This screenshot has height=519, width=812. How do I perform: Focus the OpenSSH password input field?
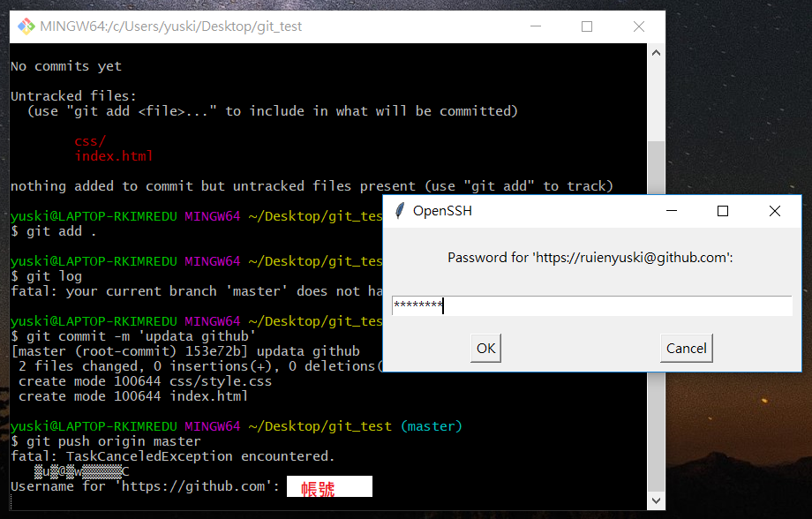(x=592, y=305)
